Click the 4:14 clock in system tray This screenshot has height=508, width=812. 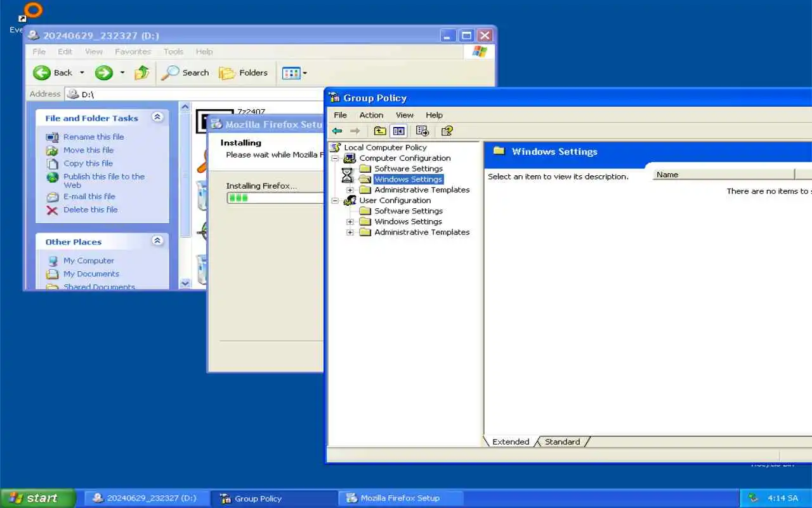point(783,498)
